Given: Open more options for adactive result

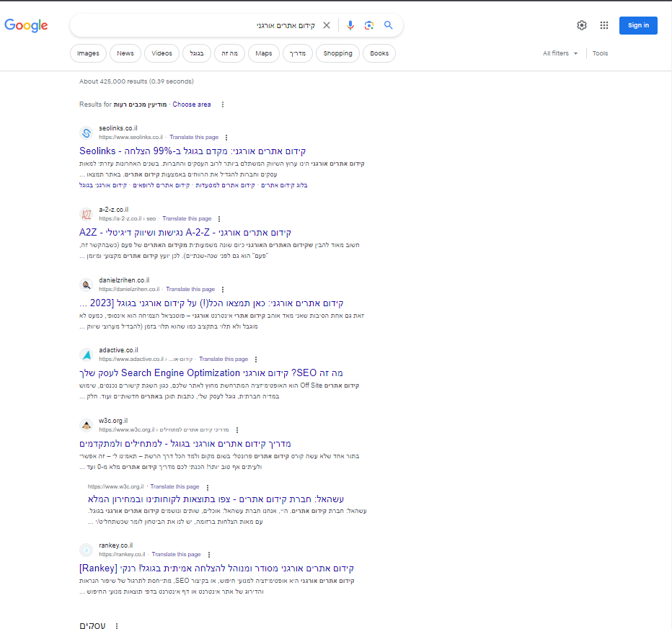Looking at the screenshot, I should coord(256,360).
